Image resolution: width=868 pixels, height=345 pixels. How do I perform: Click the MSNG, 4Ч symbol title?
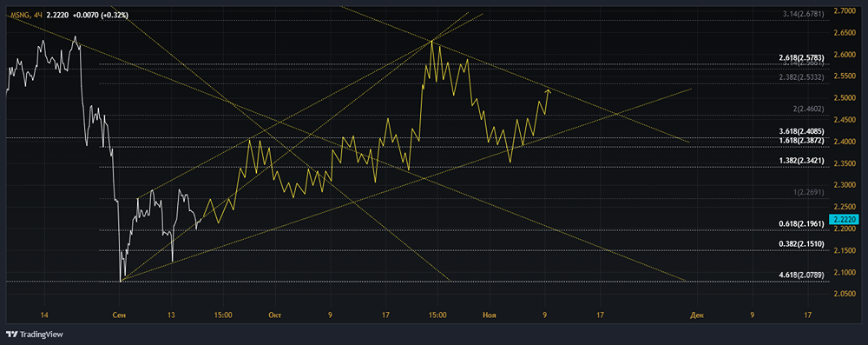27,17
